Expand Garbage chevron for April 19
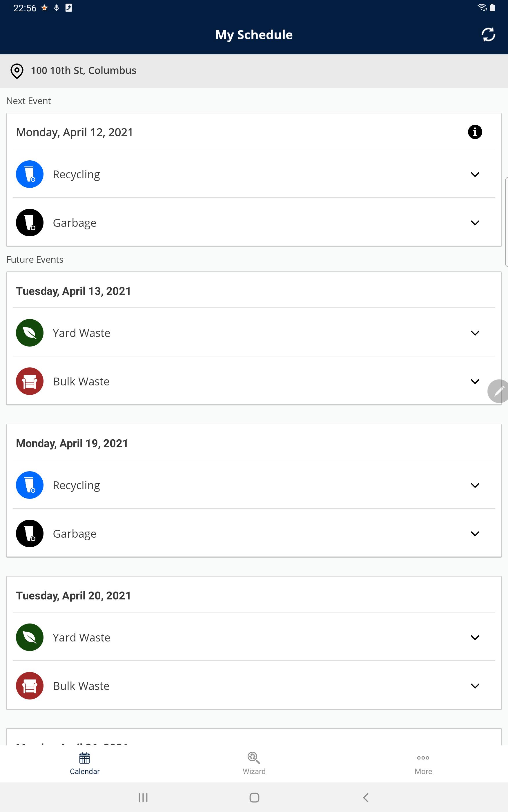508x812 pixels. 475,534
